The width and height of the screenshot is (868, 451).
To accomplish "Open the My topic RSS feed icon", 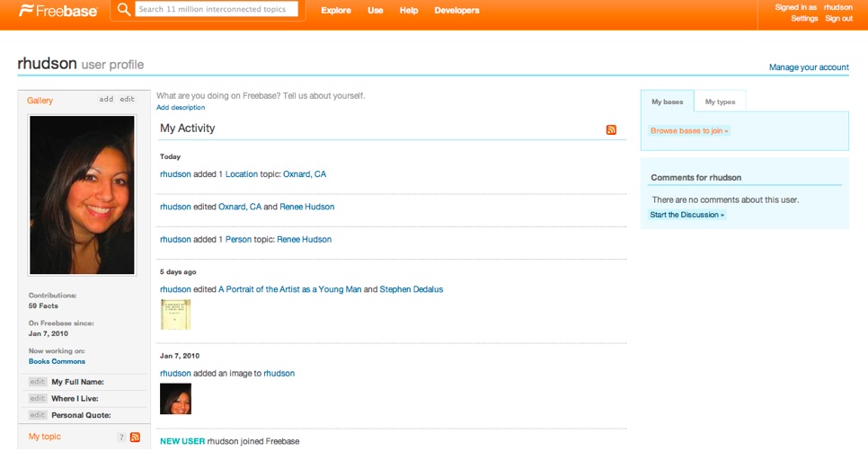I will [x=135, y=438].
